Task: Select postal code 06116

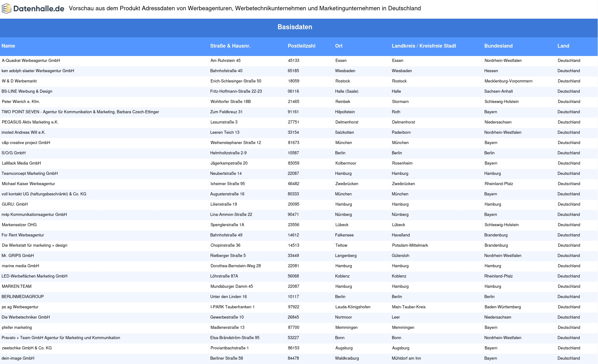Action: point(293,91)
